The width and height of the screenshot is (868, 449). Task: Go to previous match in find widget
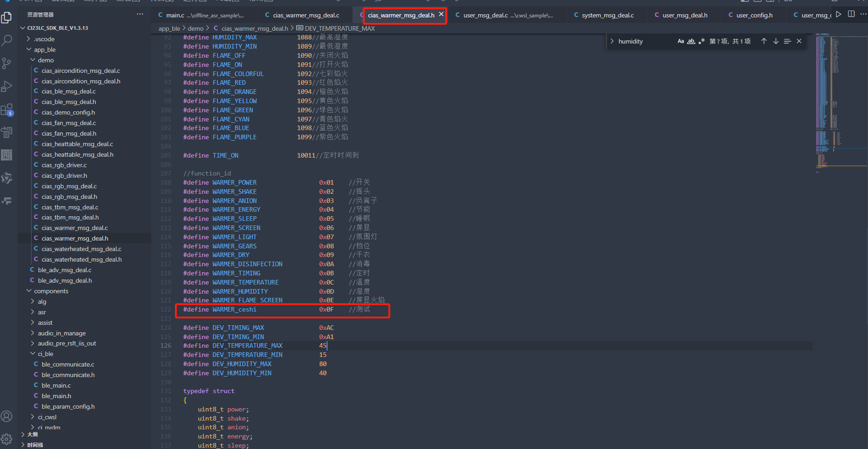coord(764,41)
